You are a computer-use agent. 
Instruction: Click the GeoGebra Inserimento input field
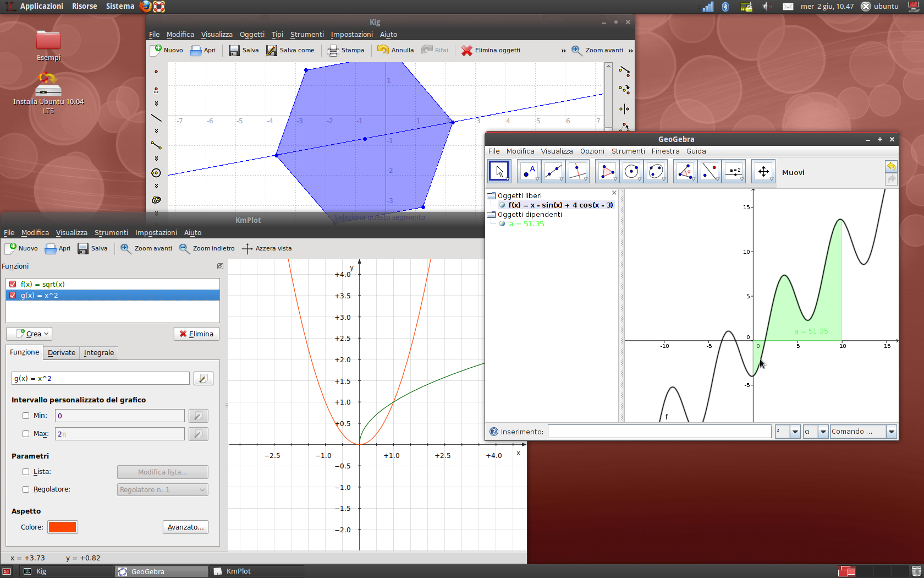point(659,432)
